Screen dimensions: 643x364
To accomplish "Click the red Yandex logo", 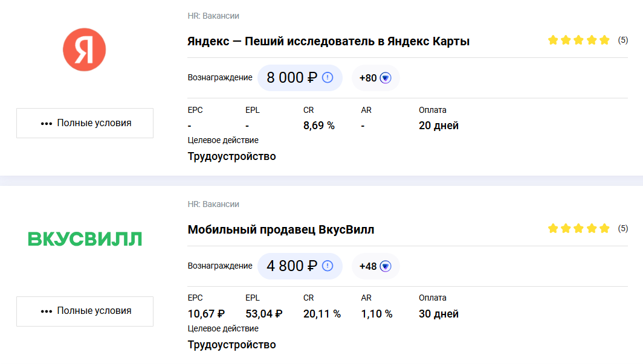I will 85,49.
